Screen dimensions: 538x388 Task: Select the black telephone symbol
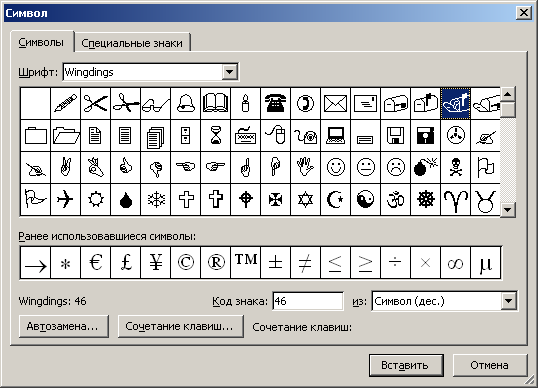[x=276, y=104]
